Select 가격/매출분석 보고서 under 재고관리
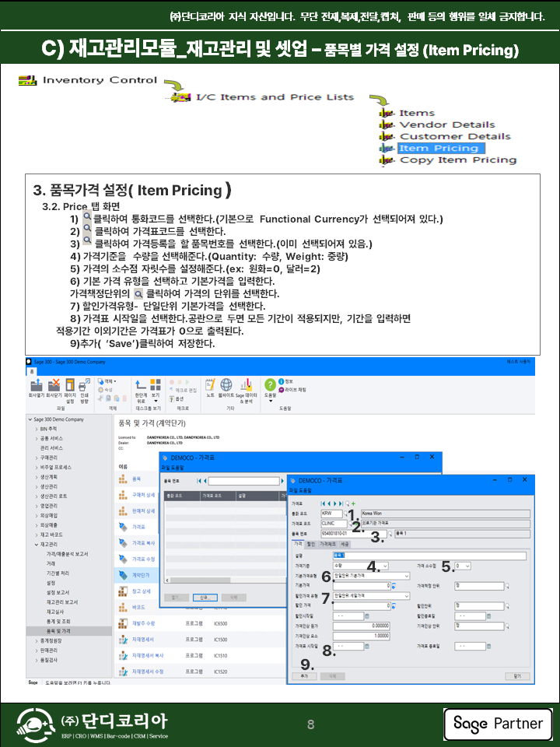Image resolution: width=560 pixels, height=747 pixels. (x=67, y=554)
